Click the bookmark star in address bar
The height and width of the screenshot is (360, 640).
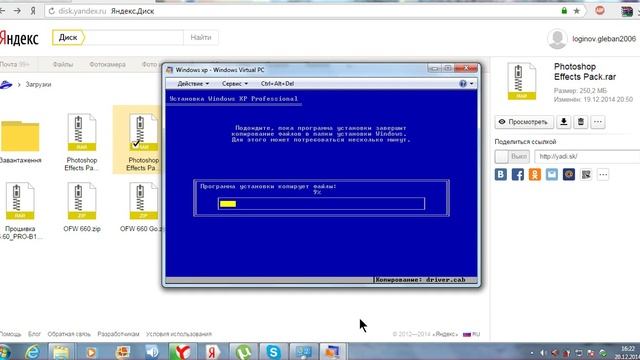coord(577,11)
